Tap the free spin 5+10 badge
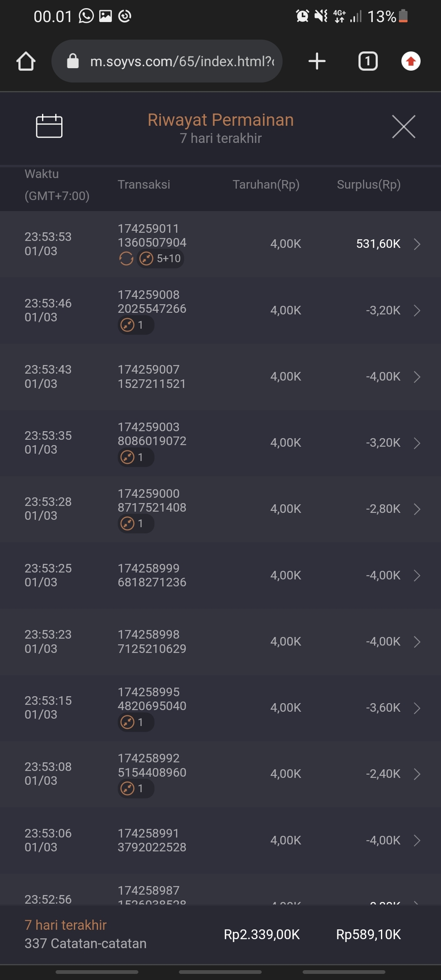Image resolution: width=441 pixels, height=980 pixels. tap(160, 258)
